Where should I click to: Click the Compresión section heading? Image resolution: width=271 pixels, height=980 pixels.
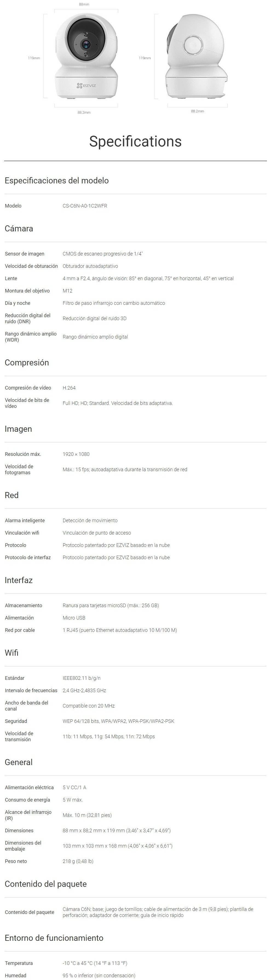27,363
